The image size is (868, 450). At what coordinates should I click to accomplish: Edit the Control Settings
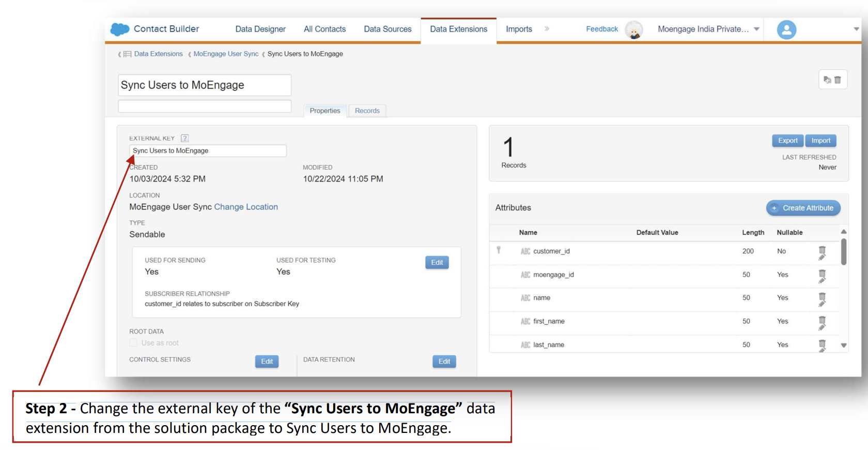(x=267, y=362)
